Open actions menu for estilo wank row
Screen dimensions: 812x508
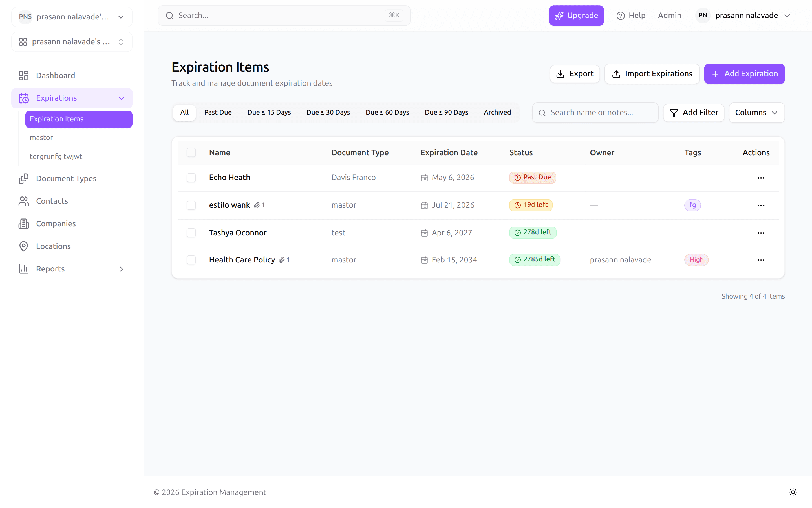[761, 205]
